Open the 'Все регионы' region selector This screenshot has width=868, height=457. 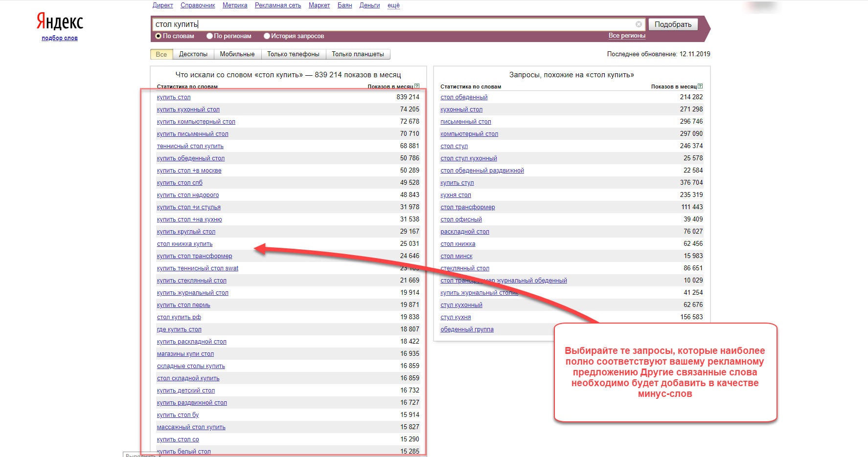(627, 36)
